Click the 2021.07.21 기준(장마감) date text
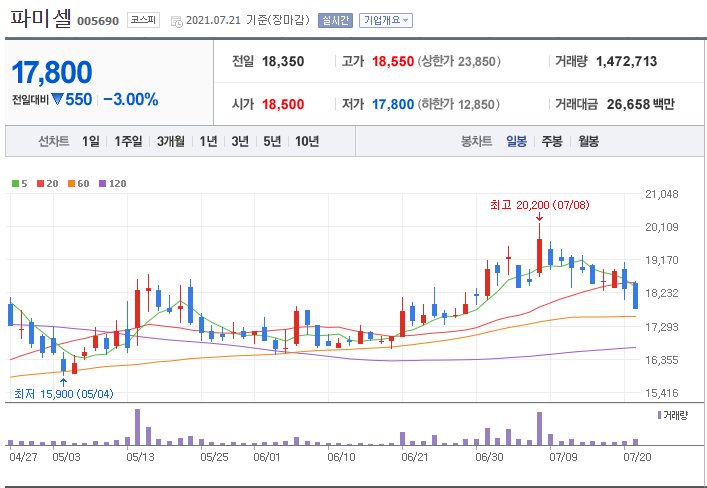Screen dimensions: 707x488 tap(248, 20)
